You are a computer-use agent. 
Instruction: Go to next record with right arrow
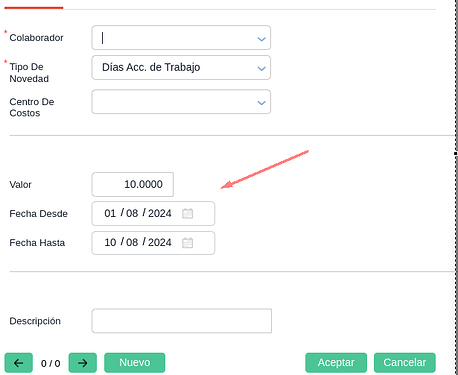[83, 363]
